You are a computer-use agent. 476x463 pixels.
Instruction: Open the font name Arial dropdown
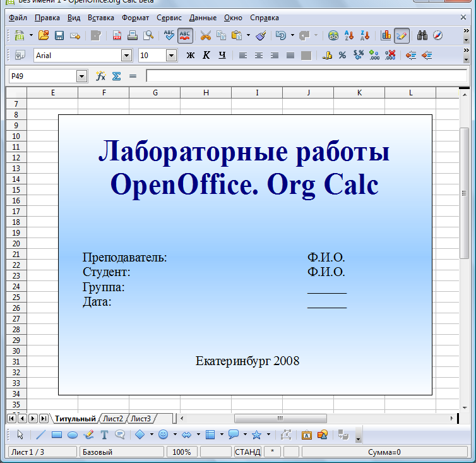(127, 56)
